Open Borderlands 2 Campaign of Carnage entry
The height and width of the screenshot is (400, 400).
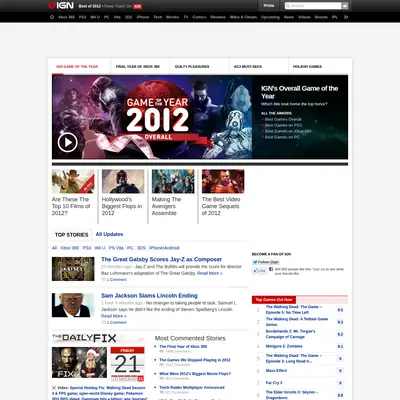coord(290,334)
